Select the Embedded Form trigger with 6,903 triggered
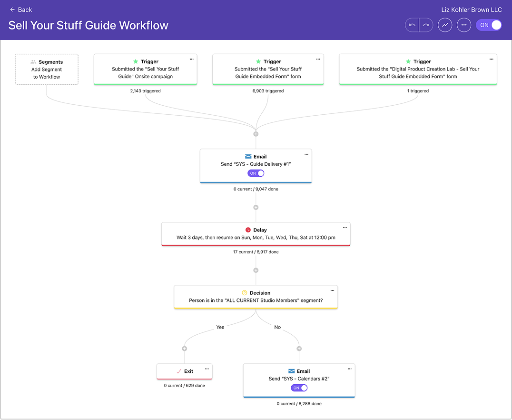The height and width of the screenshot is (420, 512). pyautogui.click(x=268, y=70)
